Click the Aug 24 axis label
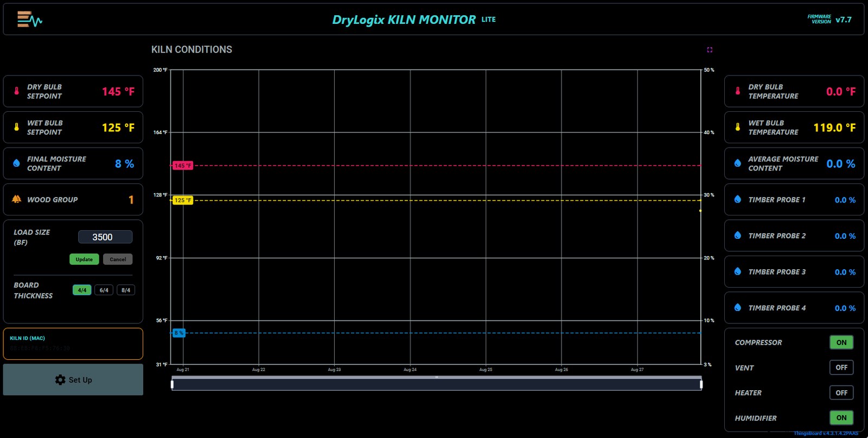Screen dimensions: 868x438 point(410,370)
